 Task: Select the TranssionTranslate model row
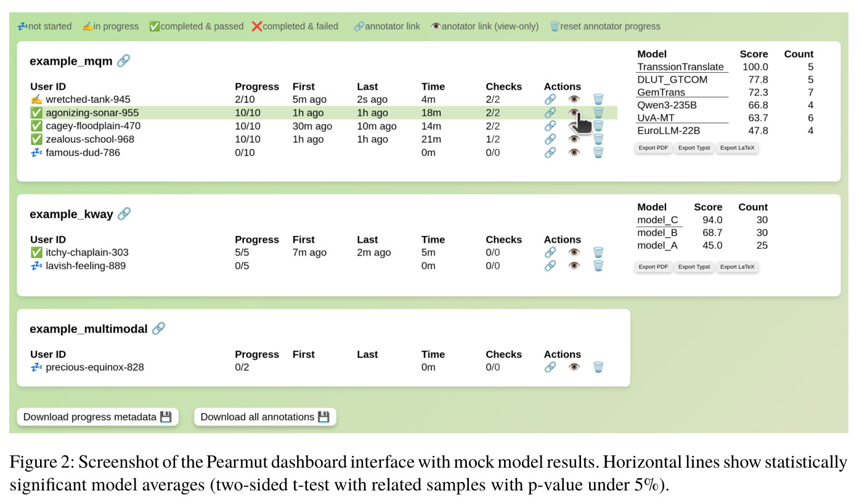click(725, 67)
